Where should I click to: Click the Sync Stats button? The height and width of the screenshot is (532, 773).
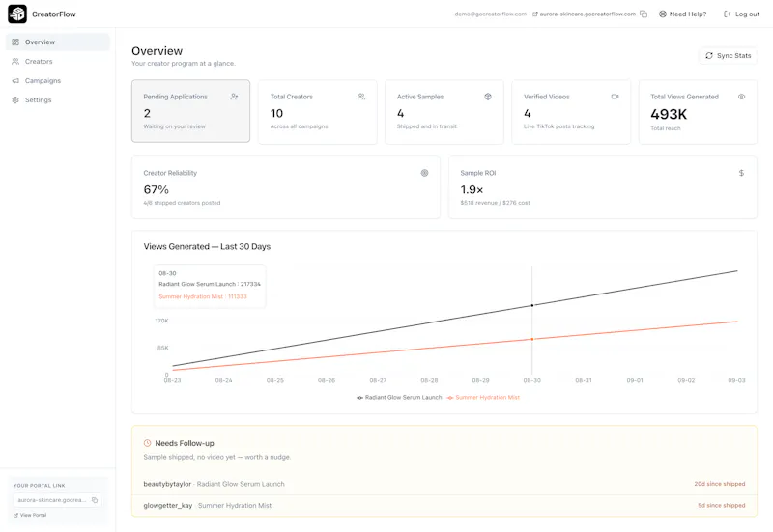[x=728, y=56]
